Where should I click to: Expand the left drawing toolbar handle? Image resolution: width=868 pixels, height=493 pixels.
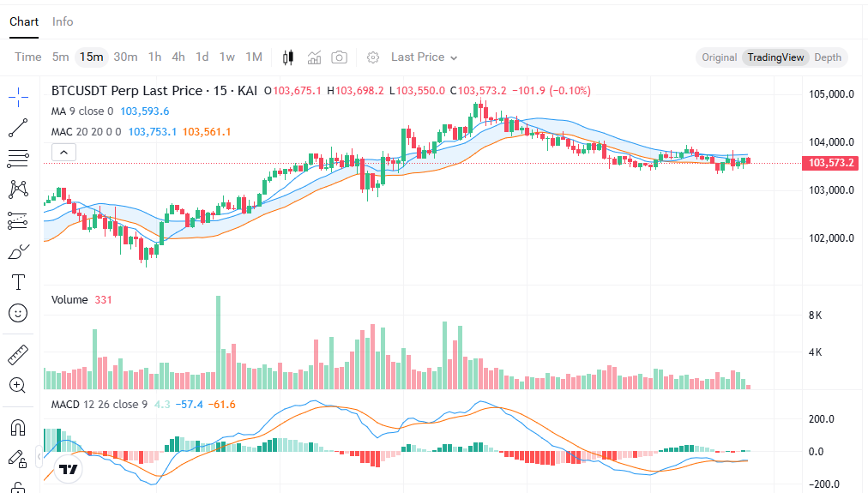click(x=39, y=457)
